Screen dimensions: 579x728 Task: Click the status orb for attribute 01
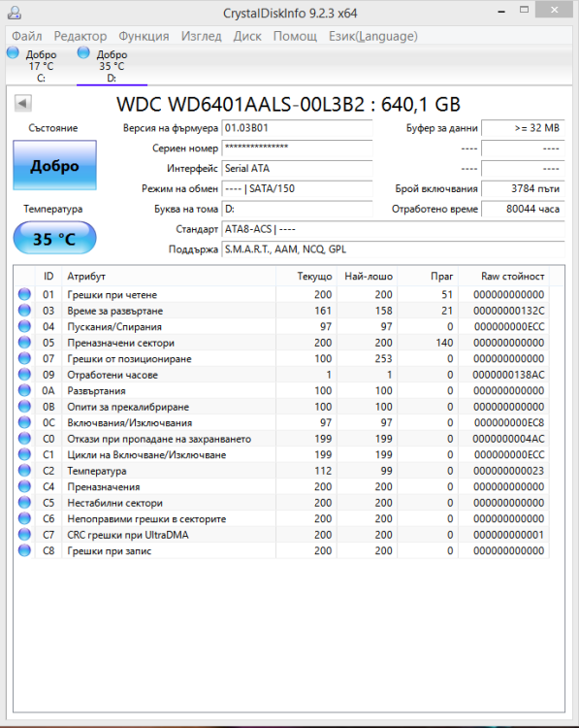pos(24,294)
